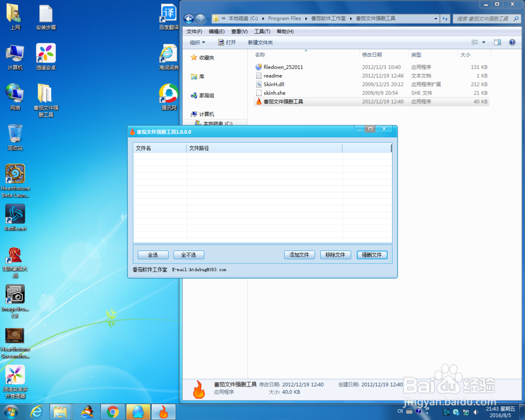This screenshot has width=525, height=420.
Task: Launch the ImageBrowser EX shortcut
Action: [15, 301]
